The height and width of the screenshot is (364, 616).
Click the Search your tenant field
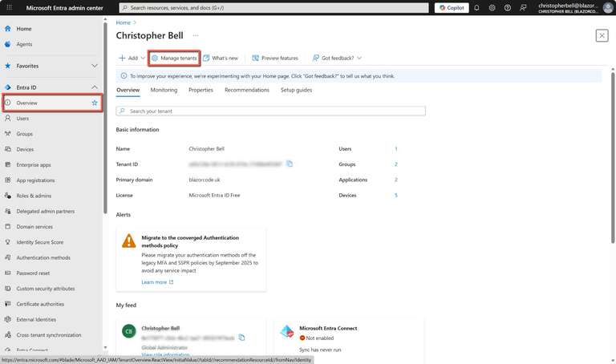point(271,111)
